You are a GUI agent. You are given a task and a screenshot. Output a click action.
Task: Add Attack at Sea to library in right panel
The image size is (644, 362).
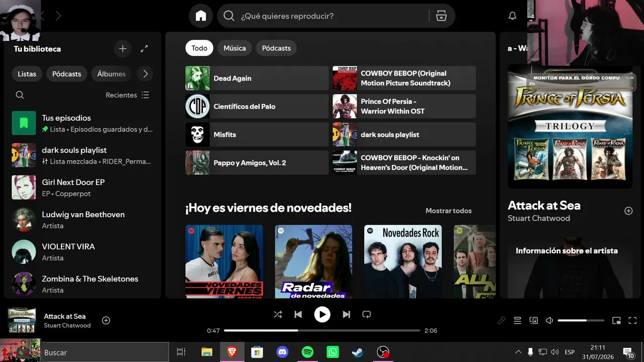(x=628, y=211)
